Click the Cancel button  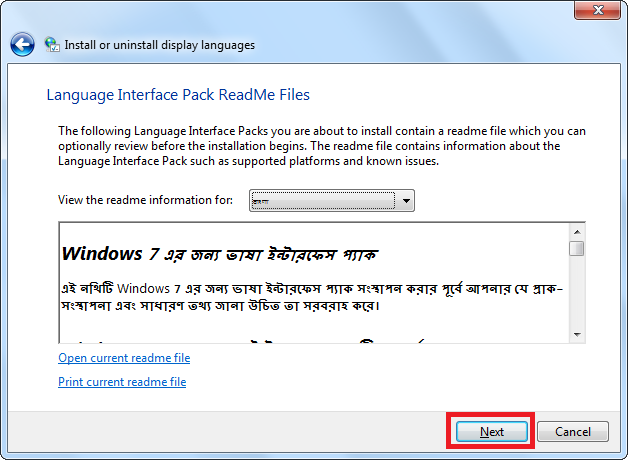pyautogui.click(x=573, y=432)
